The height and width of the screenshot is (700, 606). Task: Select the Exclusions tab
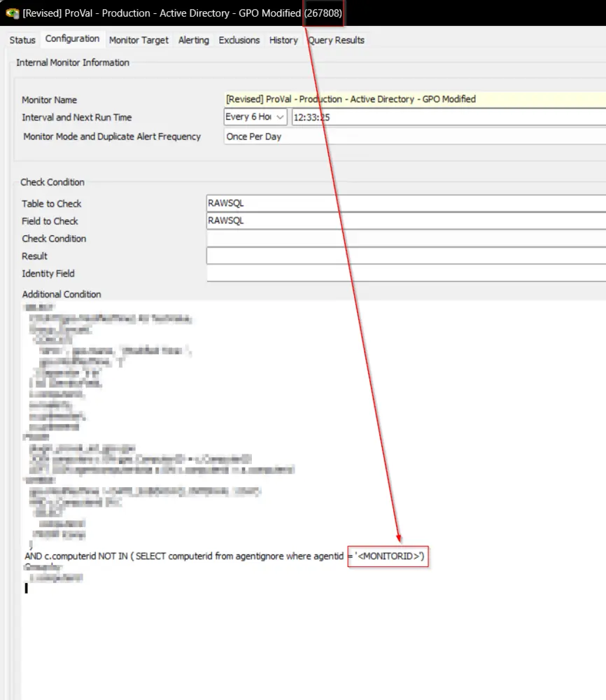[x=239, y=40]
